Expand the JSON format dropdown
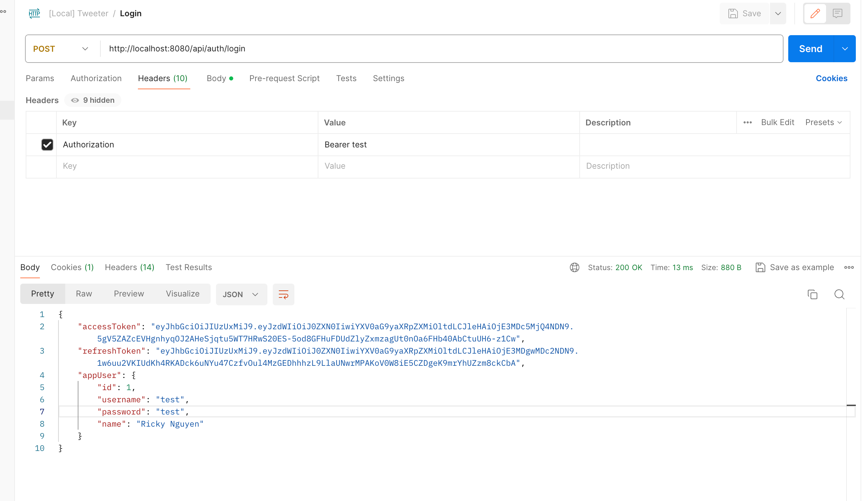Screen dimensions: 868x501 [x=241, y=294]
